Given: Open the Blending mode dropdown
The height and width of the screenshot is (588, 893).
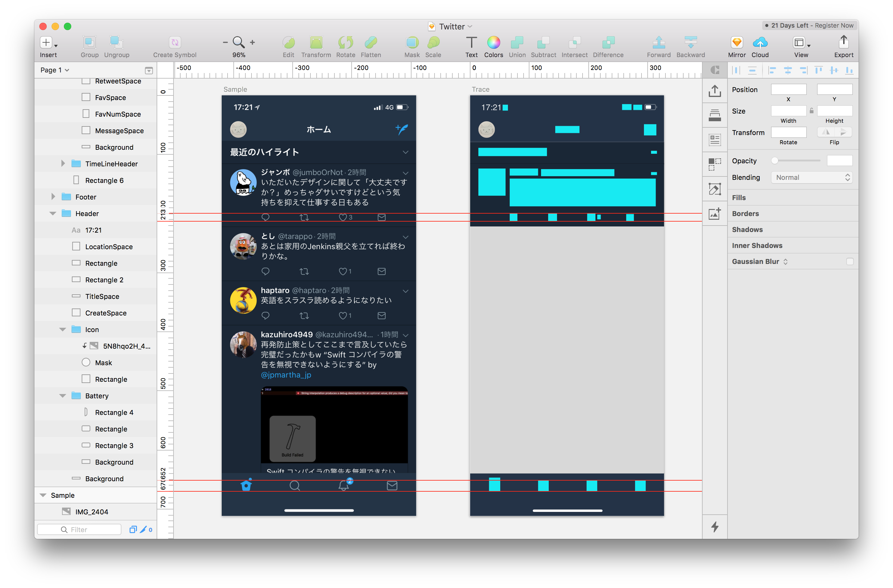Looking at the screenshot, I should [x=811, y=177].
